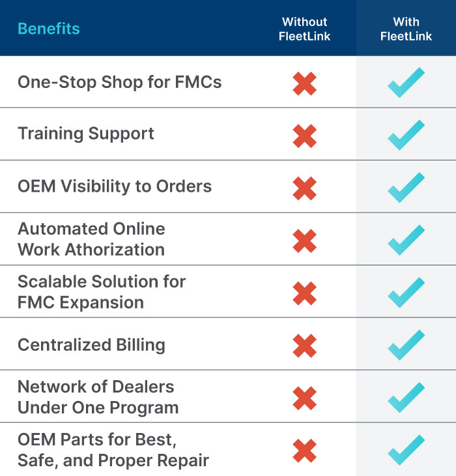Select the red X beside Automated Online Work Athorization

(x=304, y=241)
